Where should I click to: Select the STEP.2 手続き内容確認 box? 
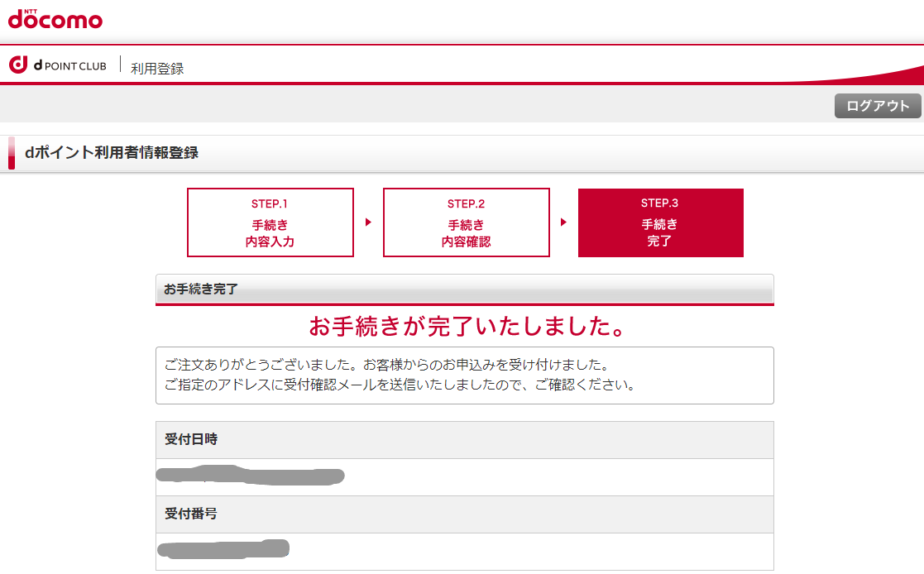click(x=467, y=222)
